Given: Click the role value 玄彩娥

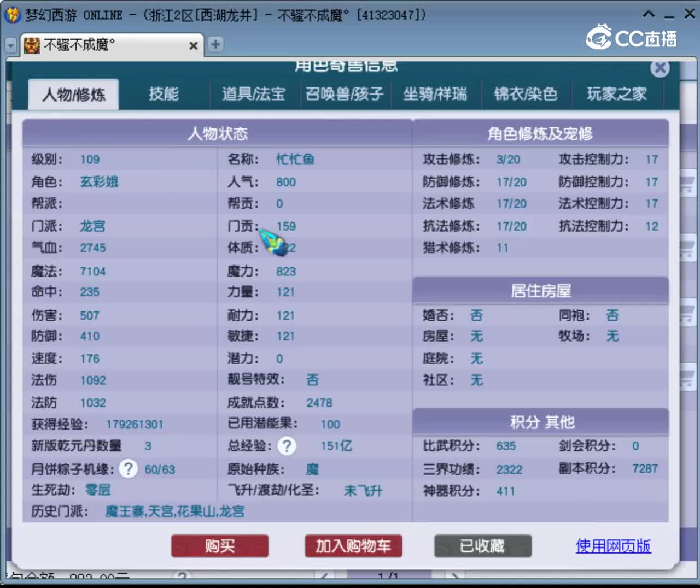Looking at the screenshot, I should pos(99,182).
